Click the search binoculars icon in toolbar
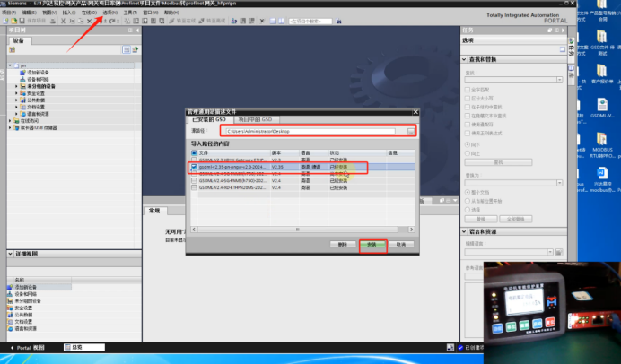The width and height of the screenshot is (621, 364). pyautogui.click(x=338, y=21)
